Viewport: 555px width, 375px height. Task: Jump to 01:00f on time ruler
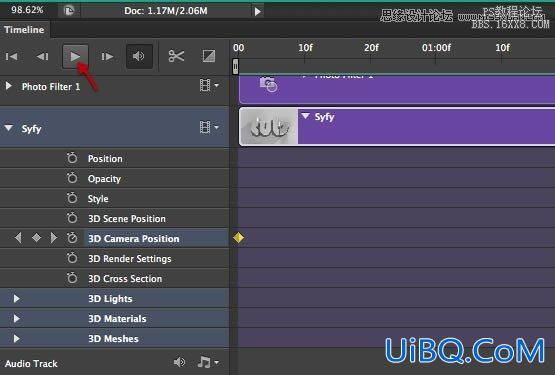[436, 47]
